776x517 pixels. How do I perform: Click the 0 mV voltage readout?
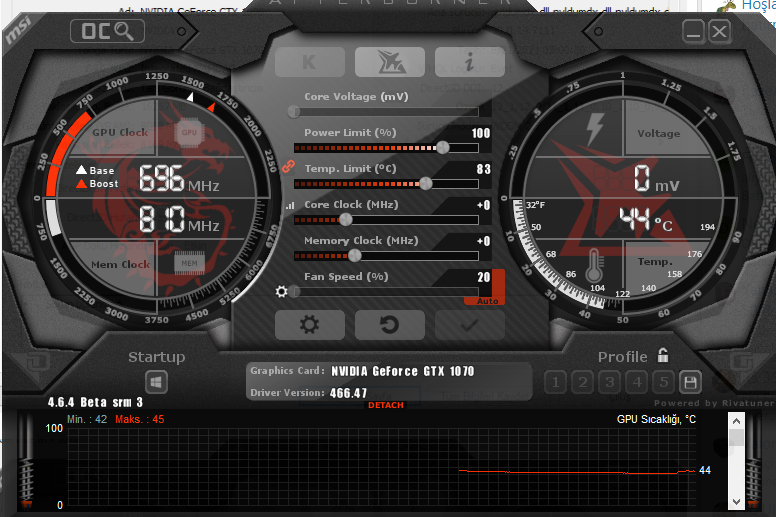[x=657, y=179]
